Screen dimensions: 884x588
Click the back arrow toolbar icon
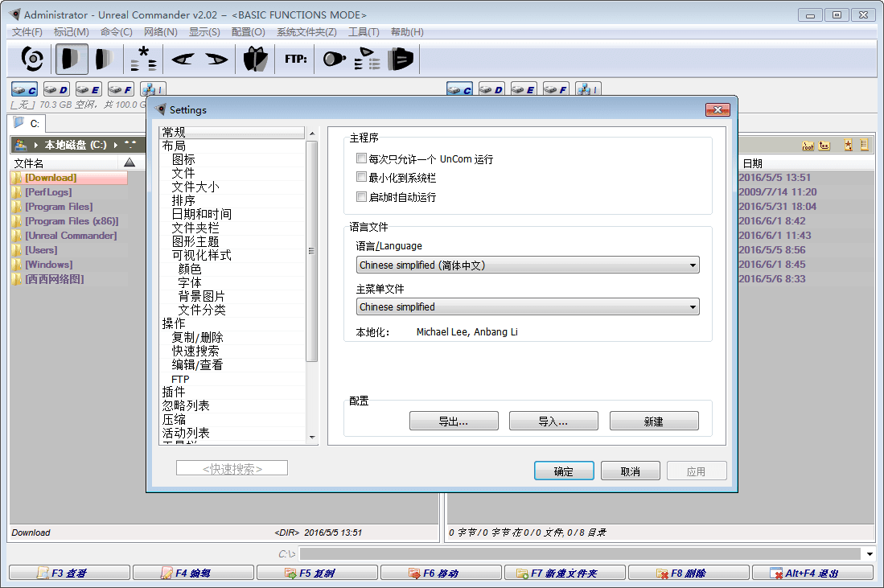tap(183, 59)
